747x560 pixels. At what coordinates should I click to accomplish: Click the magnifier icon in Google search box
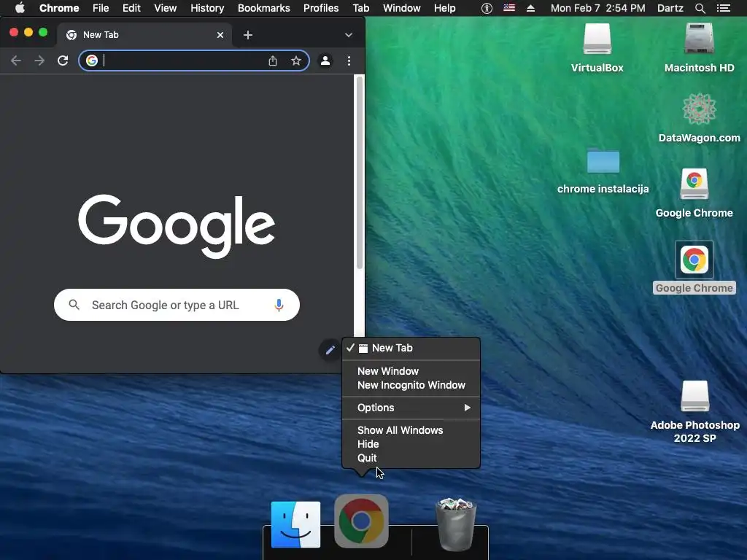pos(74,304)
